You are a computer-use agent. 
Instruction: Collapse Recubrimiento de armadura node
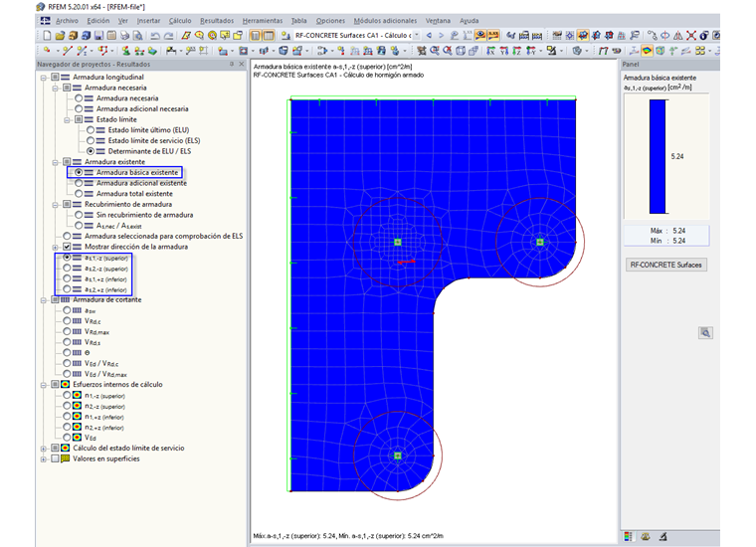[x=55, y=204]
